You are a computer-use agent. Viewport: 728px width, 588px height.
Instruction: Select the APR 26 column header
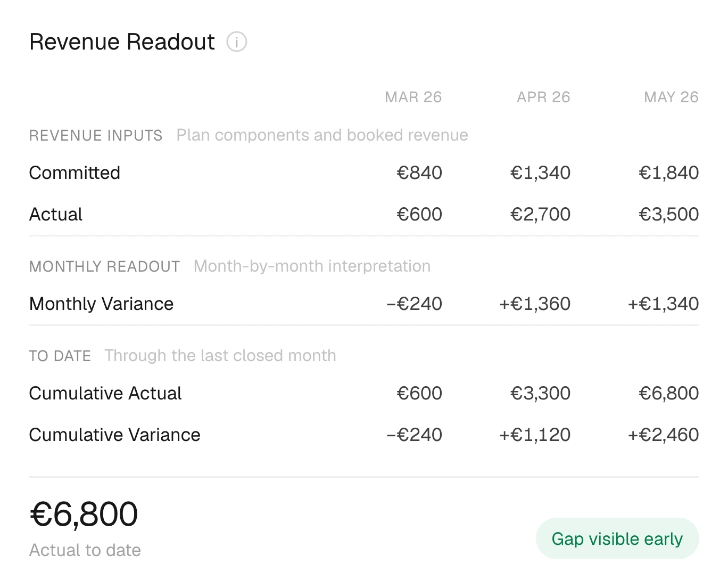[x=543, y=97]
